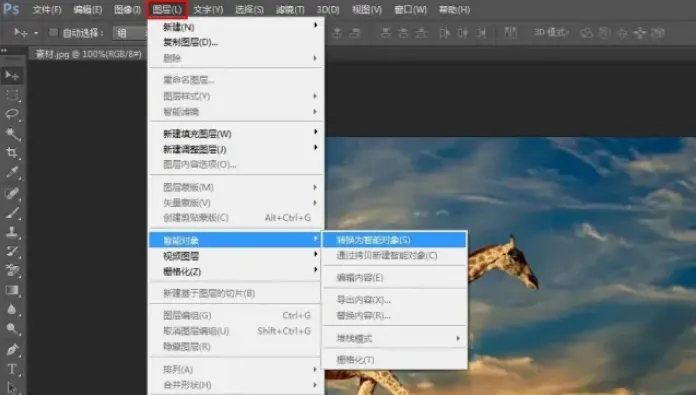Select the Move tool in the toolbox
The width and height of the screenshot is (696, 395).
coord(12,75)
